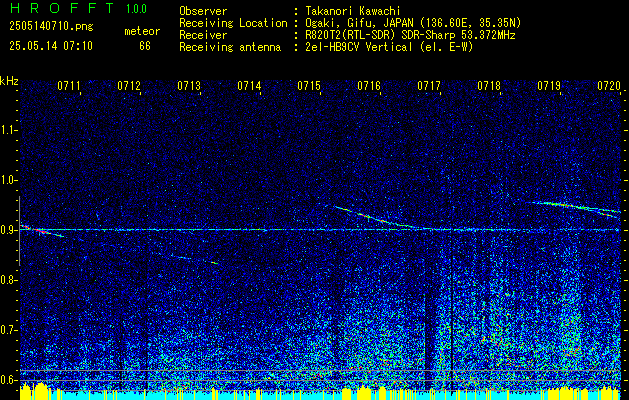Click the 0712 time marker

[129, 85]
